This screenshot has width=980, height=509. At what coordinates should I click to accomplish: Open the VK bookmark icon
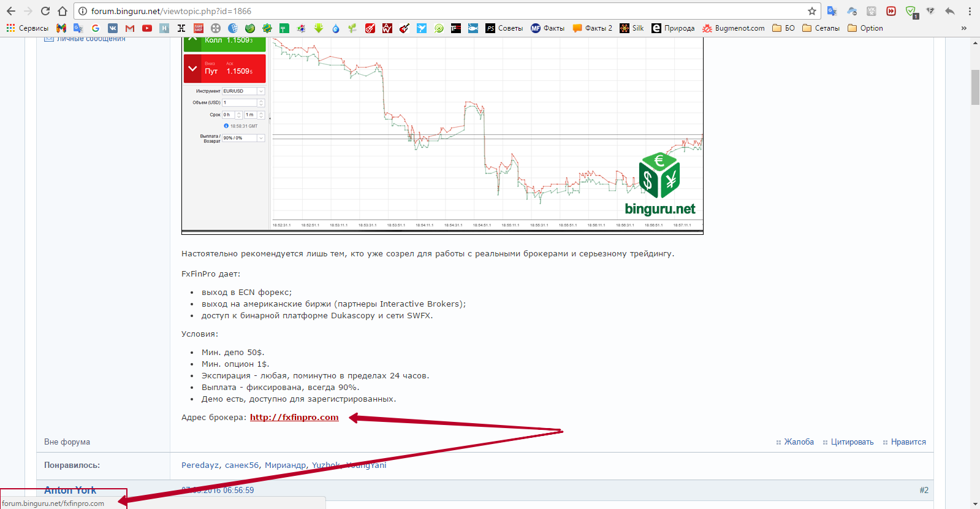pyautogui.click(x=113, y=28)
